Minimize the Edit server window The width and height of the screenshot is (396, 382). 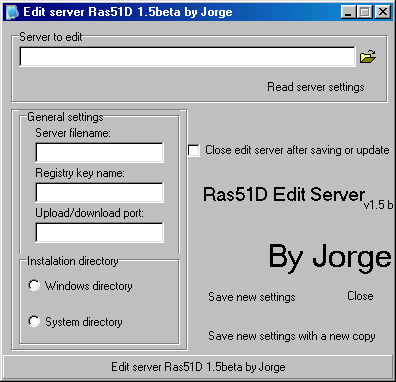(348, 12)
